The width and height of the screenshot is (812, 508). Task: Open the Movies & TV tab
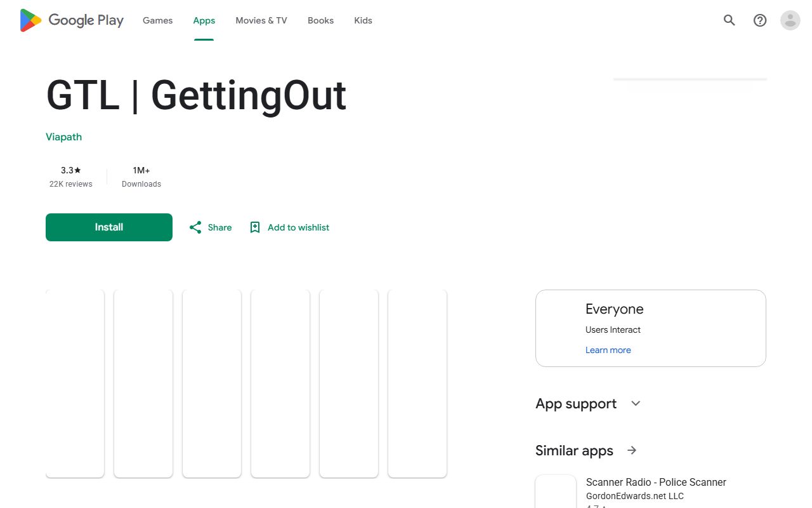coord(261,20)
